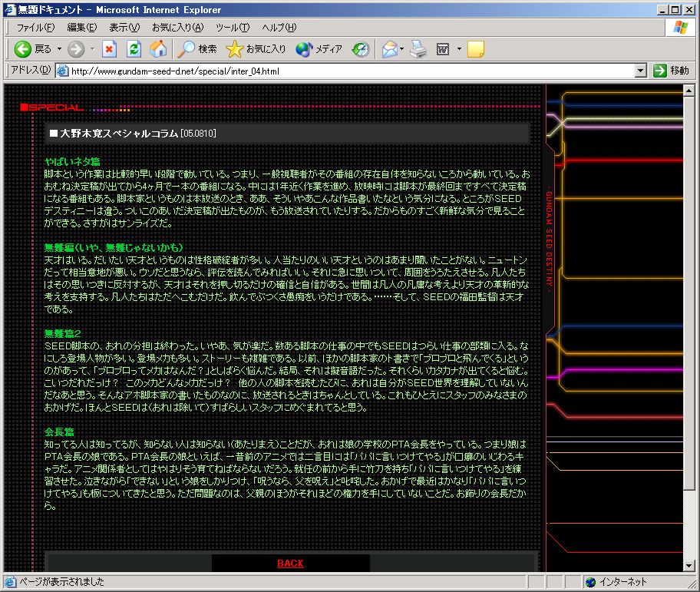Screen dimensions: 700x592
Task: Expand the Edit button dropdown arrow
Action: tap(459, 49)
